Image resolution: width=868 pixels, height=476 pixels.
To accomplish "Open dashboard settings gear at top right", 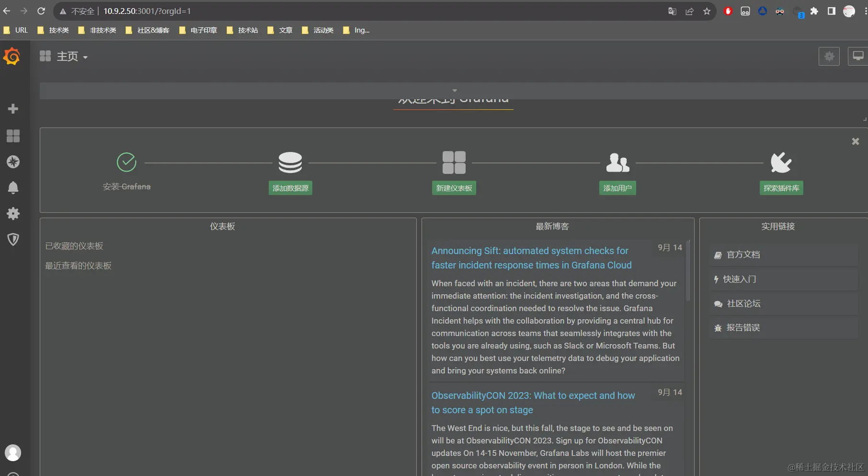I will click(829, 57).
